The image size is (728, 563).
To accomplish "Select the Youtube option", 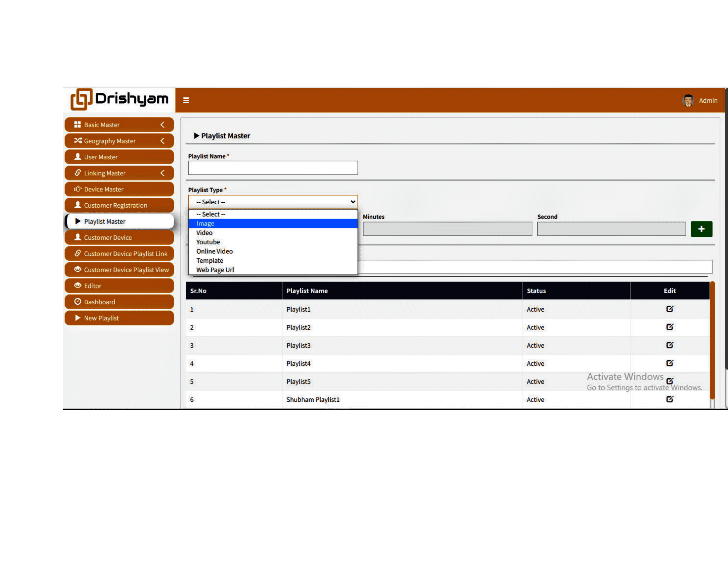I will pos(208,242).
